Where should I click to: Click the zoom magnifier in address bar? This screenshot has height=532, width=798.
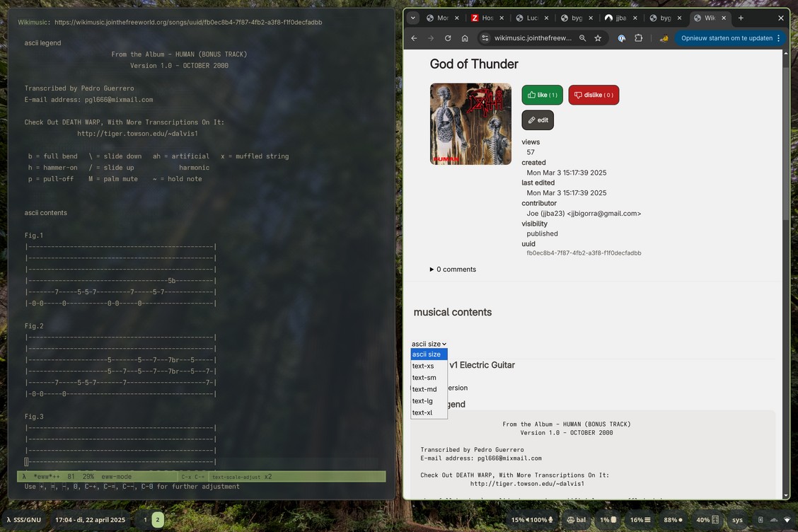coord(582,38)
